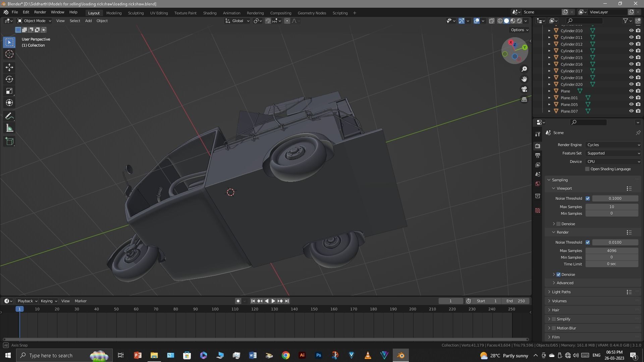
Task: Expand the Light Paths panel
Action: tap(561, 292)
